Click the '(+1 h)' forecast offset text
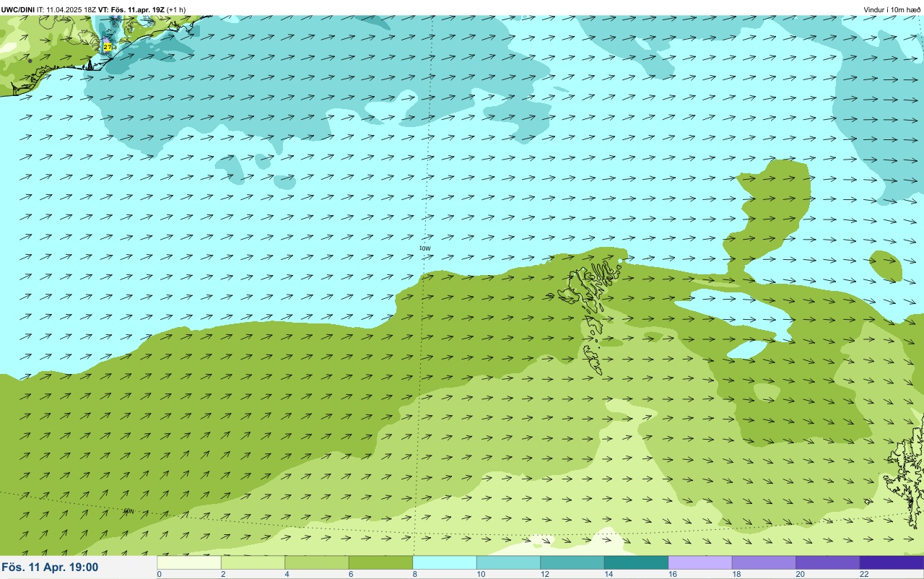This screenshot has height=579, width=924. (176, 10)
